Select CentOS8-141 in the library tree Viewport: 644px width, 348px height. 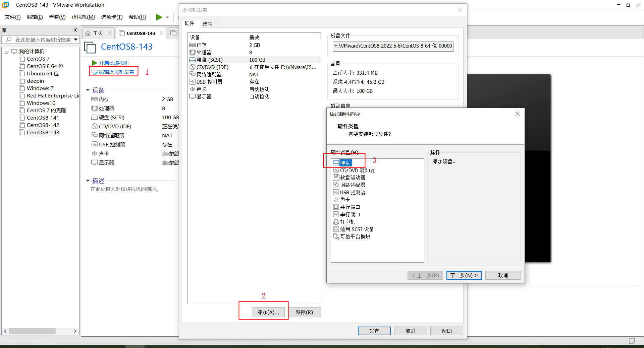point(43,118)
